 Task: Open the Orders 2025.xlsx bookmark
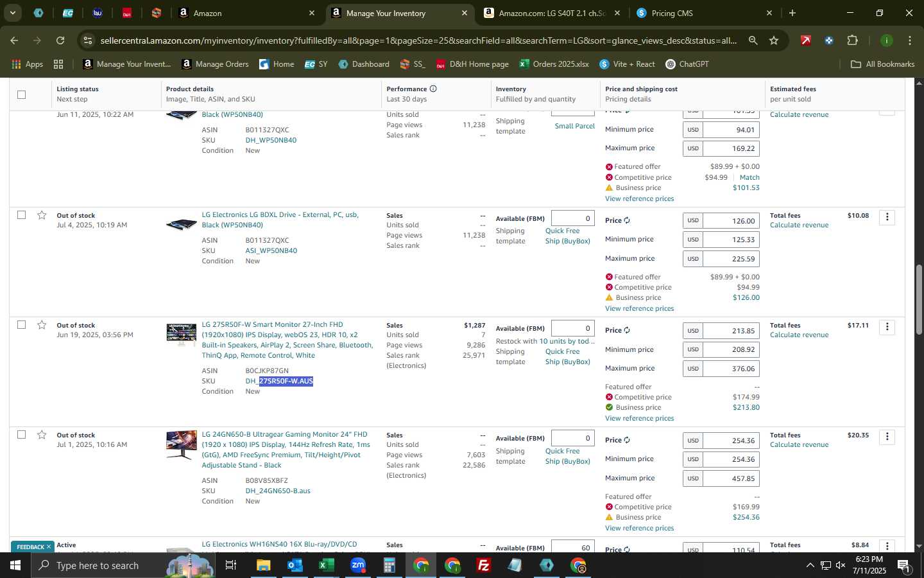554,64
